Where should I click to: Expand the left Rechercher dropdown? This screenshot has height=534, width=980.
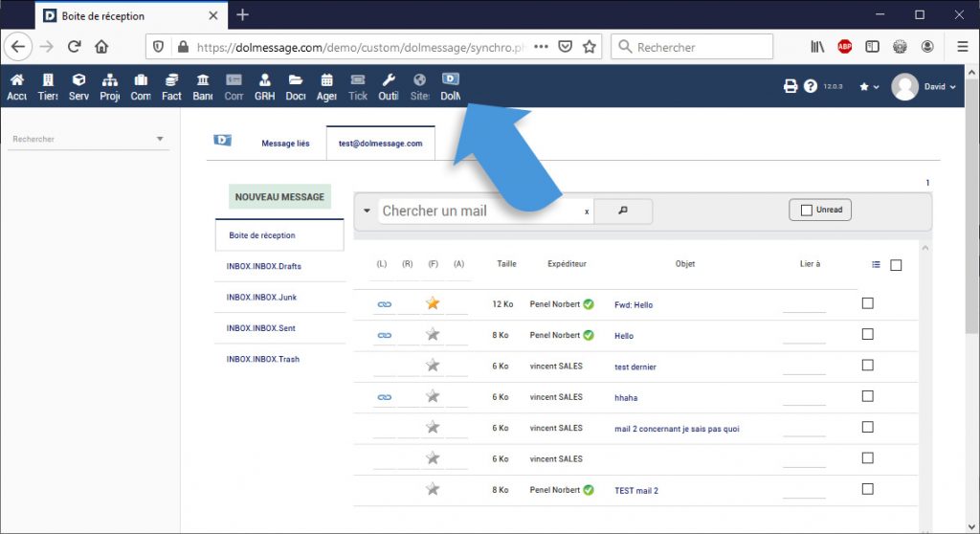(x=160, y=140)
